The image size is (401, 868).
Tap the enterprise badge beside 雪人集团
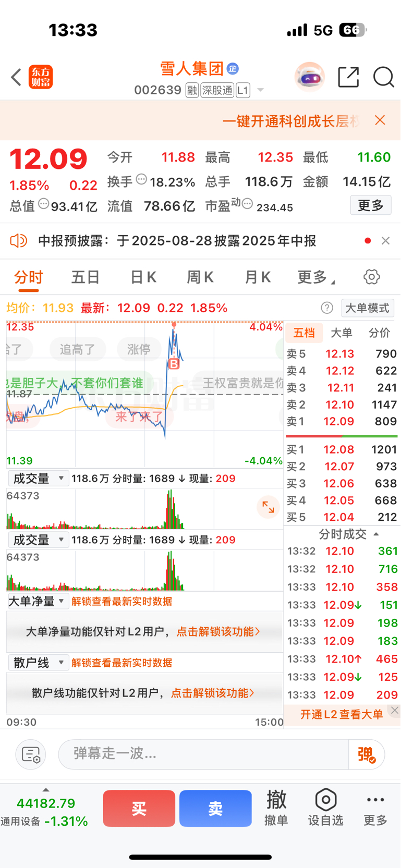[x=233, y=68]
